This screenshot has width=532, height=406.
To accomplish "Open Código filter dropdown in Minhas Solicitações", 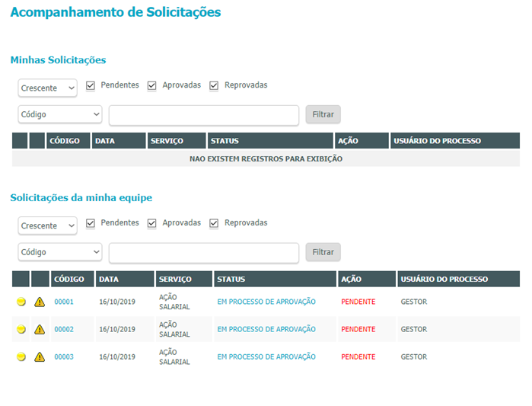I will pos(60,114).
